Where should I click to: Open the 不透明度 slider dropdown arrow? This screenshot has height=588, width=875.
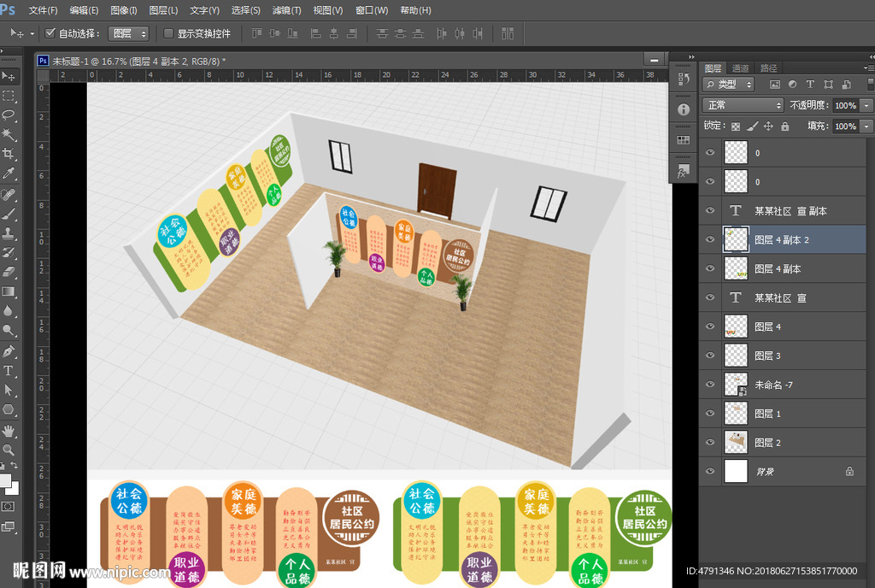click(866, 105)
